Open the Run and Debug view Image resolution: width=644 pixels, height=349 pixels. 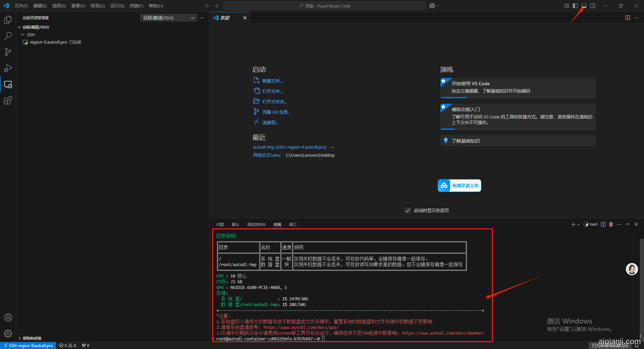tap(8, 68)
